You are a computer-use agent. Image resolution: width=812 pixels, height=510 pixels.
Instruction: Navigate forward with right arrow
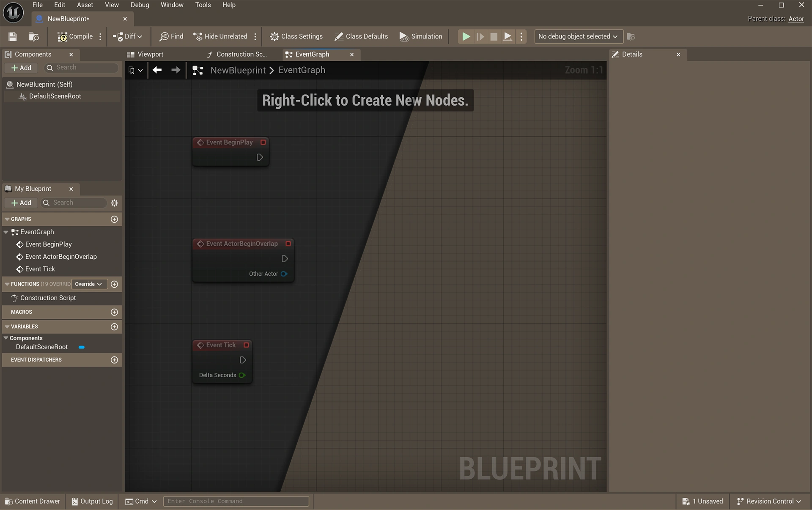(176, 70)
